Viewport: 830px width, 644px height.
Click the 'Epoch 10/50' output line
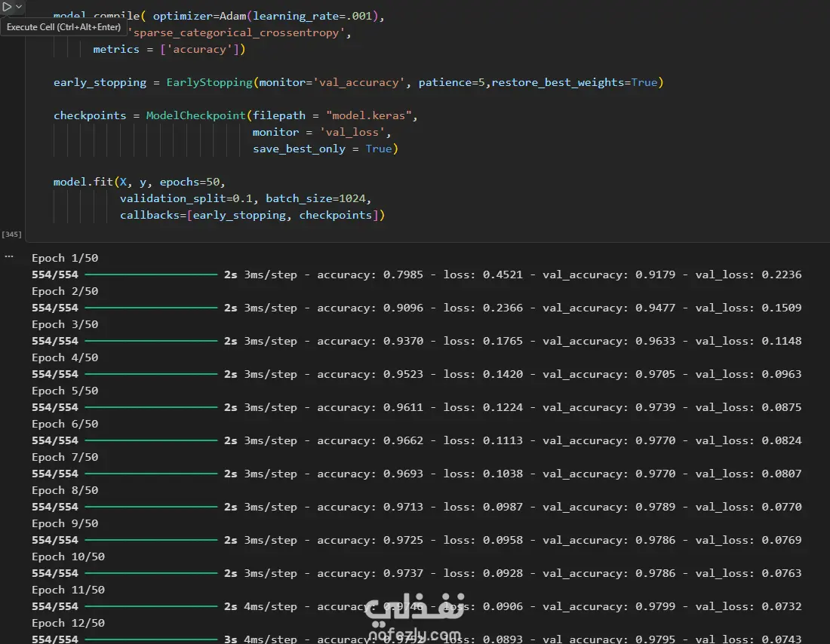click(x=68, y=557)
